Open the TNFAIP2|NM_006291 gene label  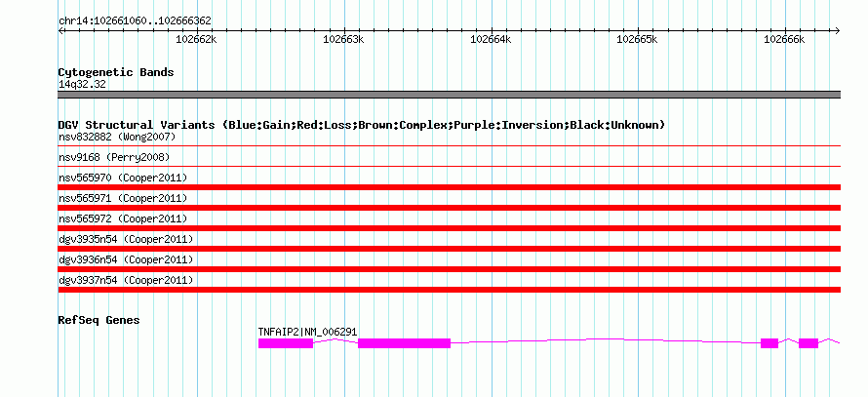(307, 333)
